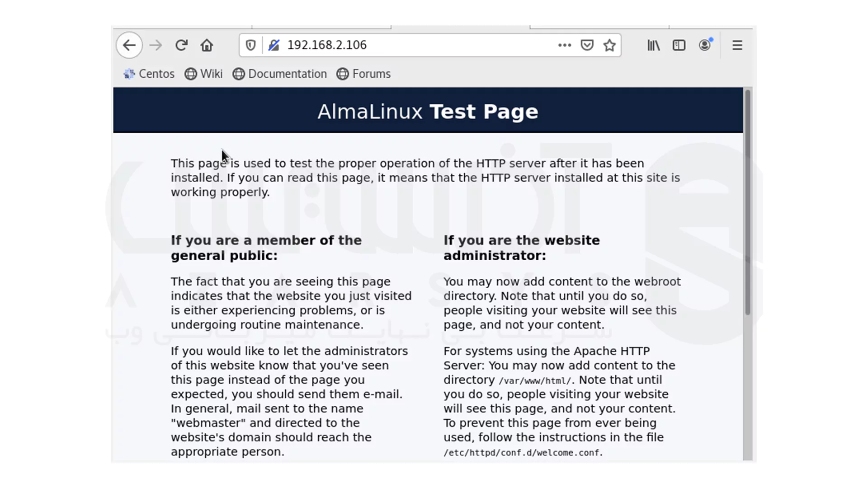Open the Centos bookmark
Image resolution: width=868 pixels, height=488 pixels.
tap(149, 74)
